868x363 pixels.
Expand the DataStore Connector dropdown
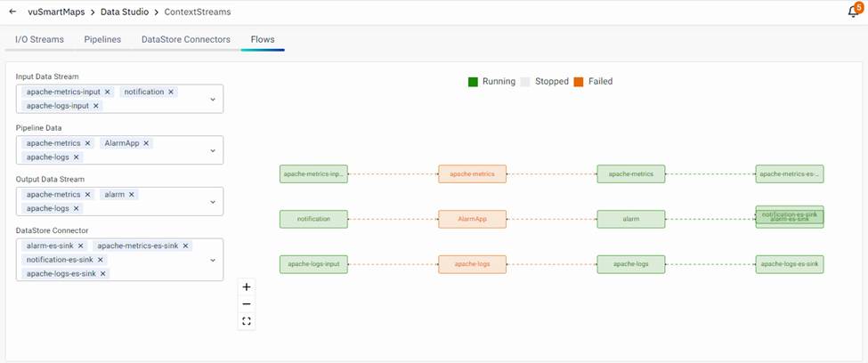tap(213, 260)
